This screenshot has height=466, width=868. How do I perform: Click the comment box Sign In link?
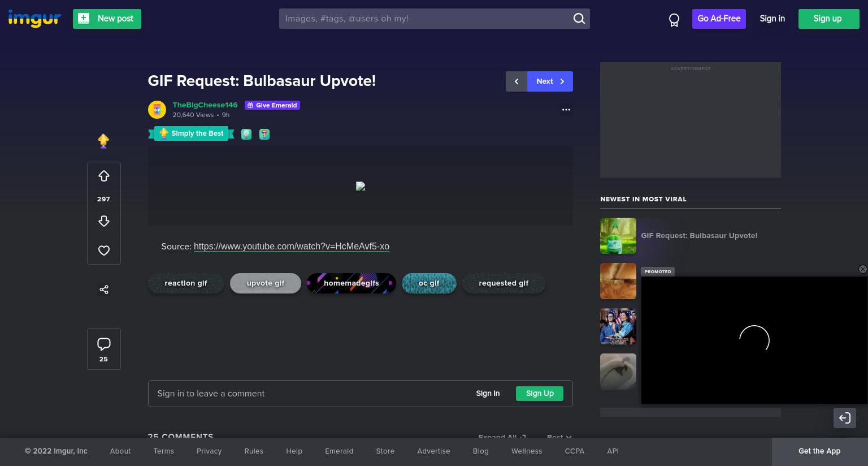point(488,394)
